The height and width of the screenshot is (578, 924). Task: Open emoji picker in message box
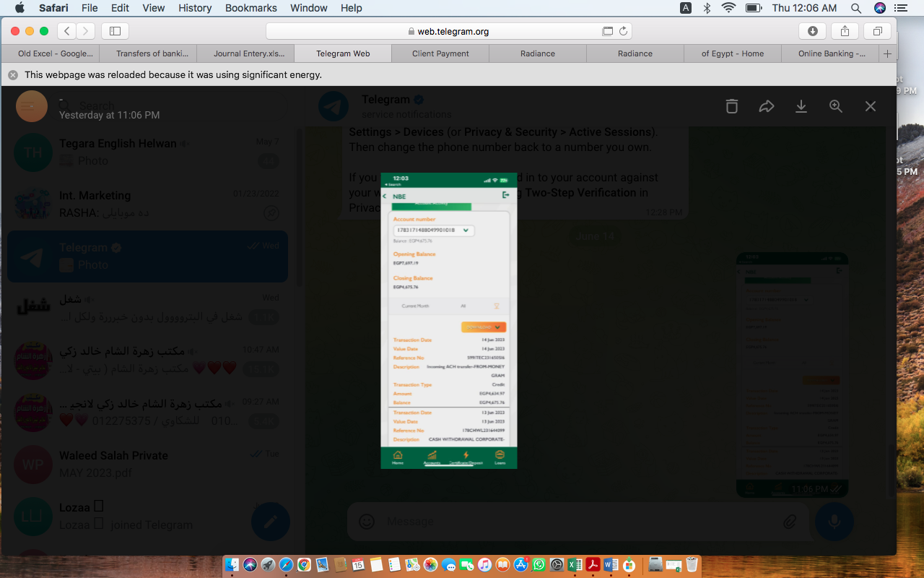pos(367,521)
